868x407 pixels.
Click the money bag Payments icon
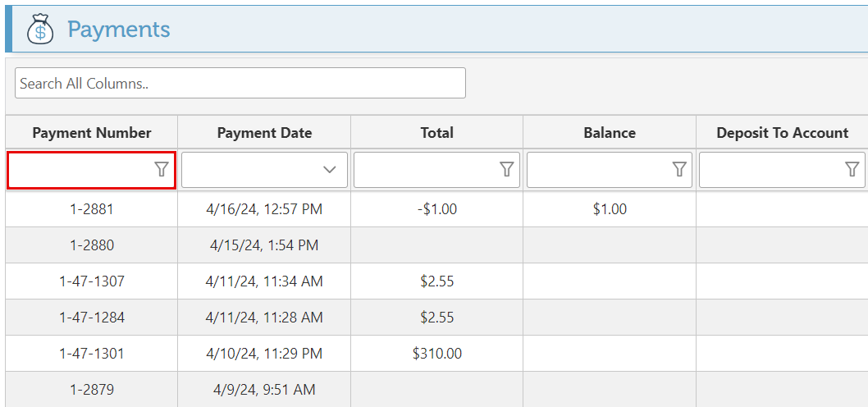point(40,30)
